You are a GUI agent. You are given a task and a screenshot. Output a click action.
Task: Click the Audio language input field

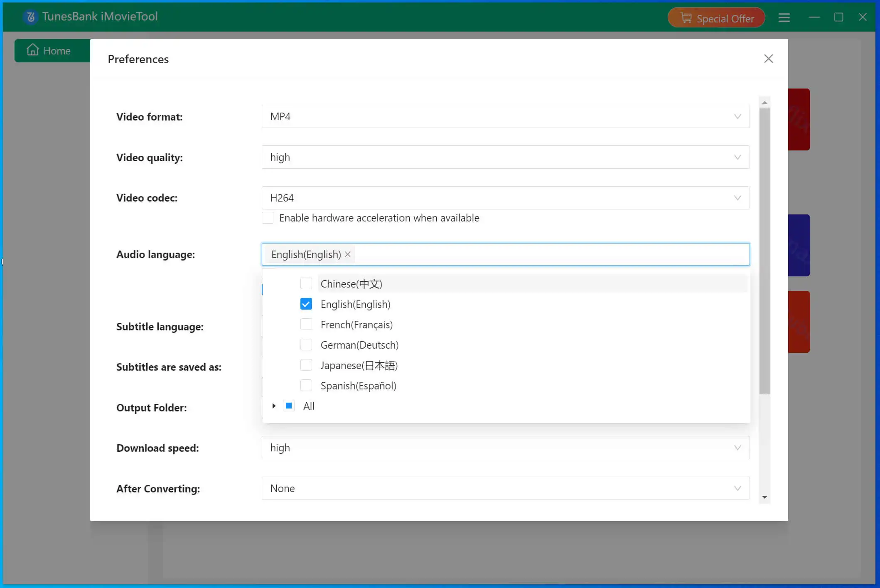point(505,254)
